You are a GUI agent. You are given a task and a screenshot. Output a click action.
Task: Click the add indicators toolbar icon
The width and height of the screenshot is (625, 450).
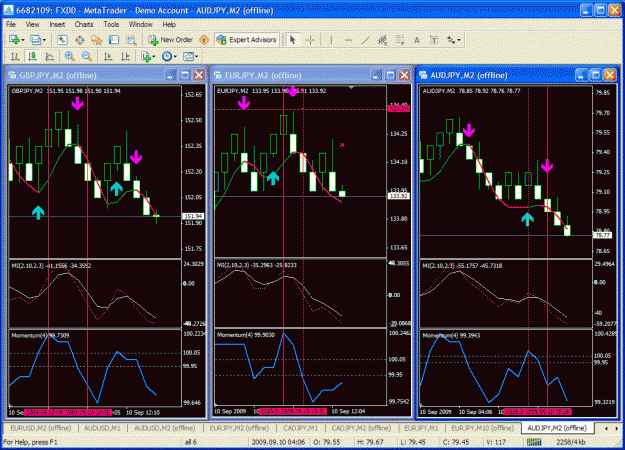pos(146,57)
